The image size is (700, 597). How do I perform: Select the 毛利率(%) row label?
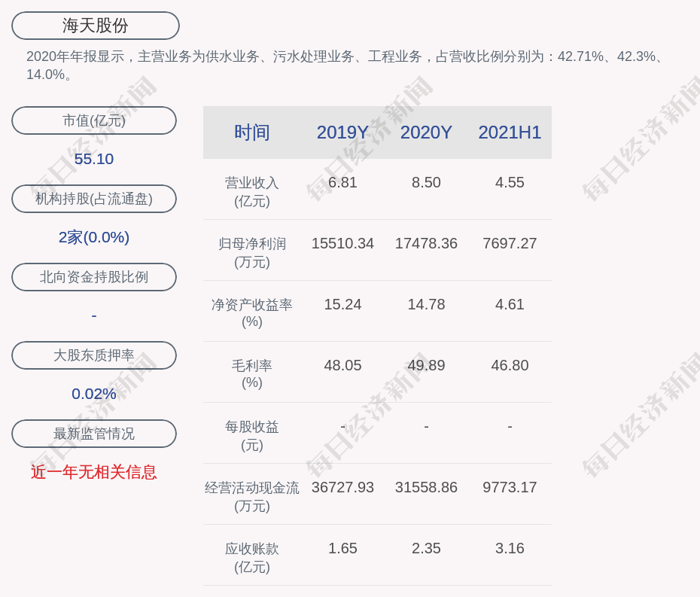252,374
